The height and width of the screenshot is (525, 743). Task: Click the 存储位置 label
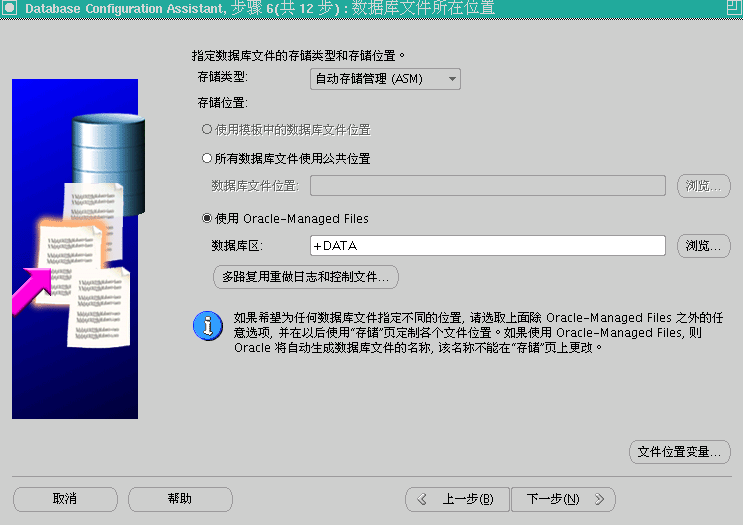pyautogui.click(x=223, y=103)
